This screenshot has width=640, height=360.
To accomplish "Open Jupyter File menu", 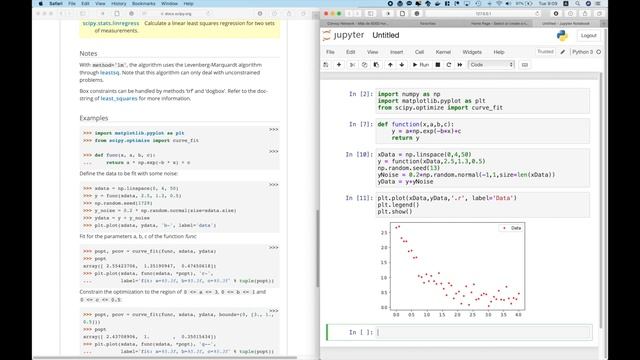I will pos(330,52).
